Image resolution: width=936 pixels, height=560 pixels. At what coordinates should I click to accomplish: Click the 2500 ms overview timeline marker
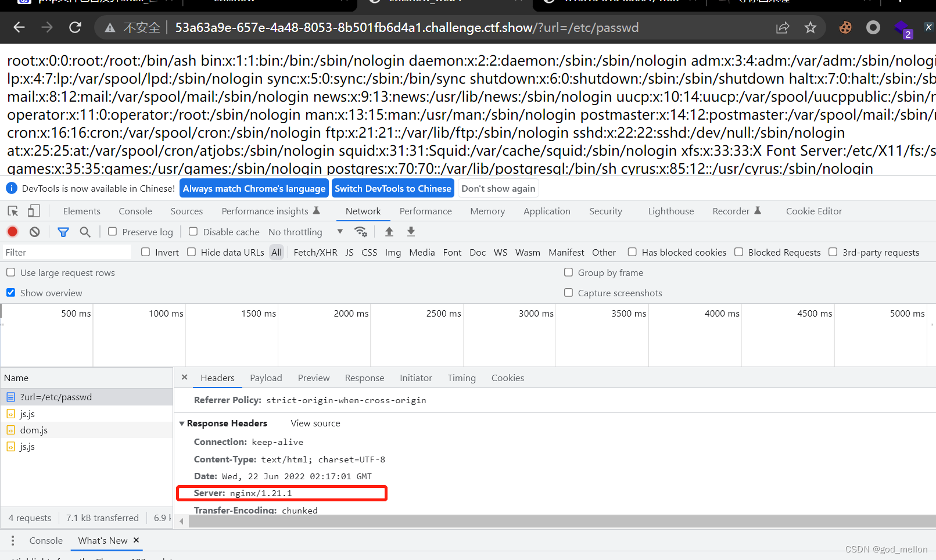(x=443, y=314)
